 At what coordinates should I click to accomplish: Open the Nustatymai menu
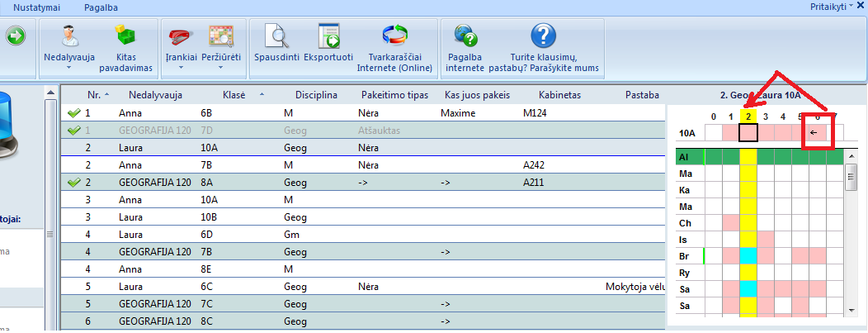coord(36,7)
